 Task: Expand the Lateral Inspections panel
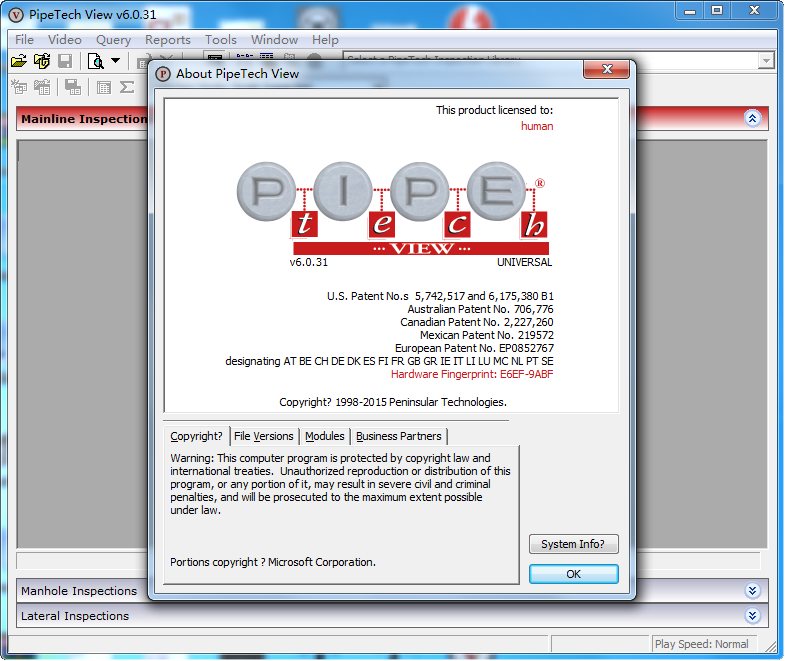click(752, 616)
